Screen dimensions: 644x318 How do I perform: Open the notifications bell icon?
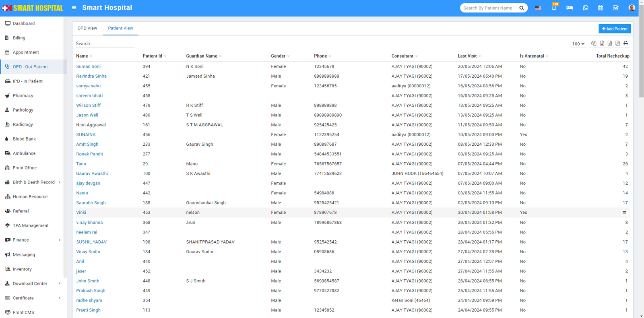(x=554, y=8)
